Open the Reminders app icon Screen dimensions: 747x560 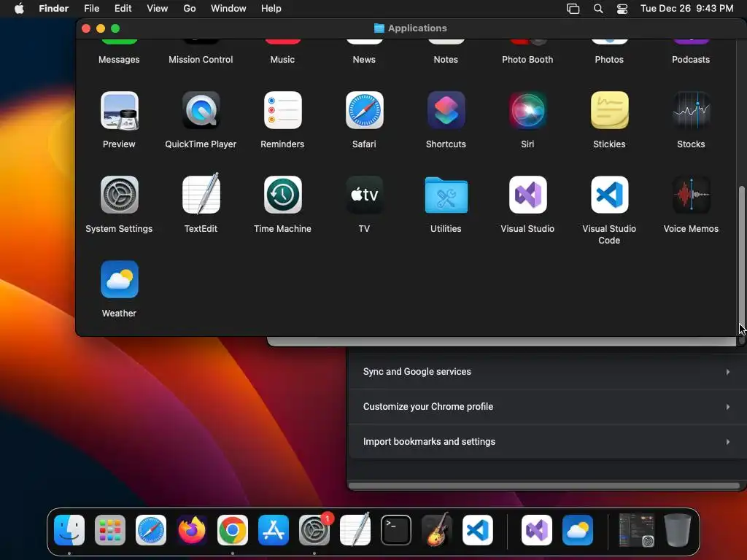click(282, 111)
